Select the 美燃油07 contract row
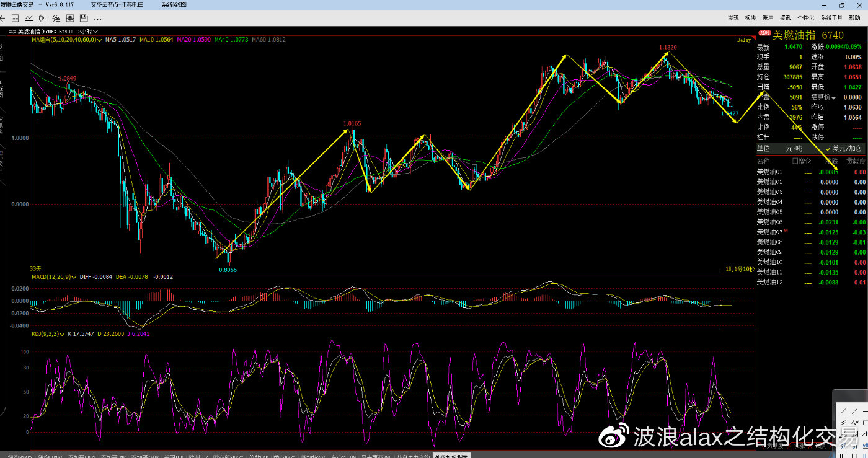Viewport: 868px width, 458px height. pyautogui.click(x=811, y=232)
